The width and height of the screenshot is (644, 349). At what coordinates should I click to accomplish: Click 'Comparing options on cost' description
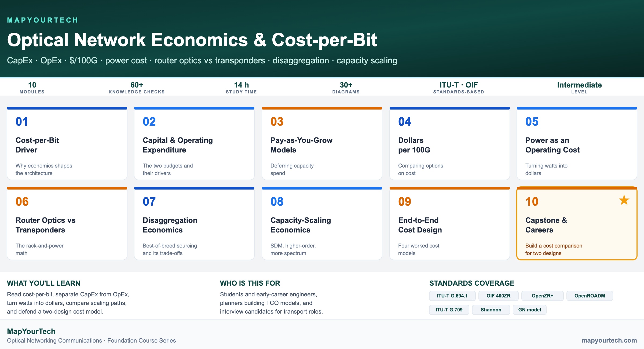pos(420,169)
